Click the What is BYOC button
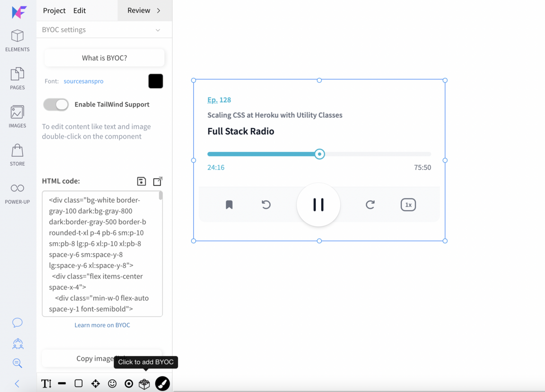 104,57
